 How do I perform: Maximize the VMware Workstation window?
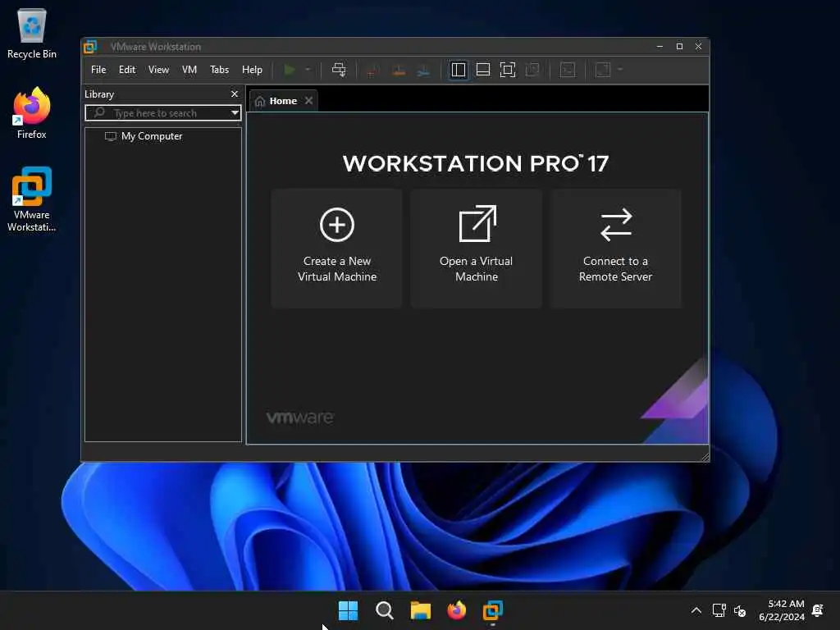[x=679, y=47]
